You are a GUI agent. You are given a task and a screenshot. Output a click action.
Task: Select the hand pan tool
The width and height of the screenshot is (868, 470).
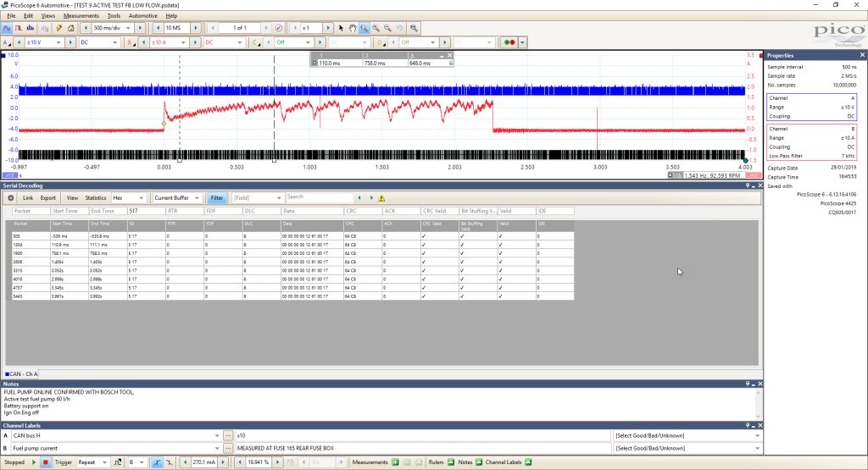353,28
